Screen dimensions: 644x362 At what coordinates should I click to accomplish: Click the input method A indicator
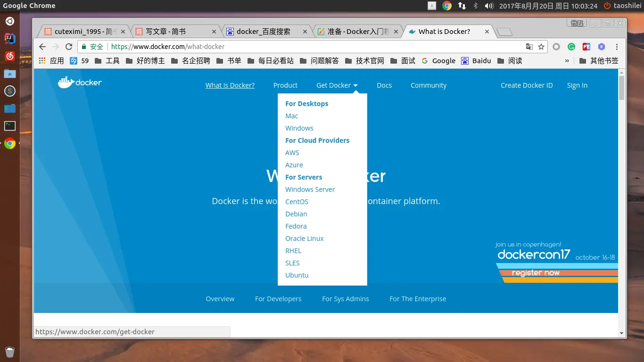pyautogui.click(x=432, y=6)
